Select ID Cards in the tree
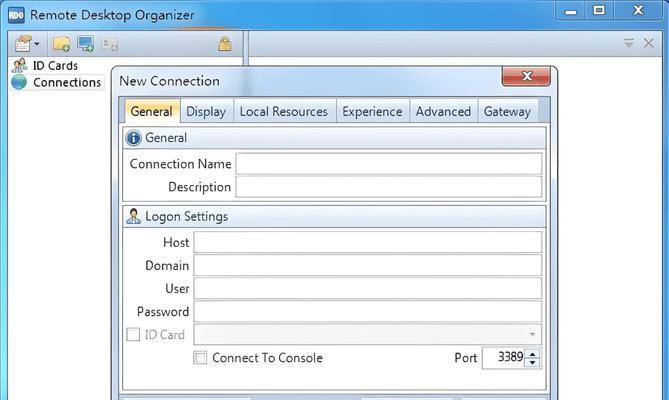 point(55,66)
